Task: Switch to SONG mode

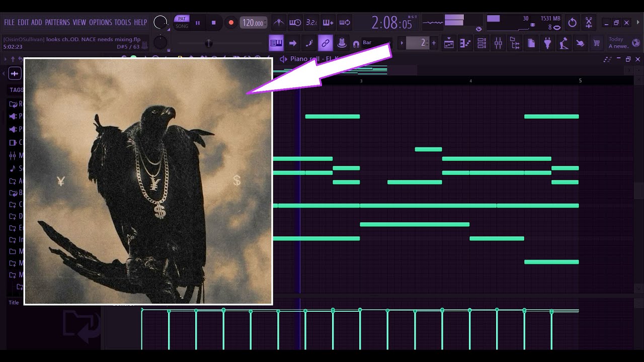Action: 182,26
